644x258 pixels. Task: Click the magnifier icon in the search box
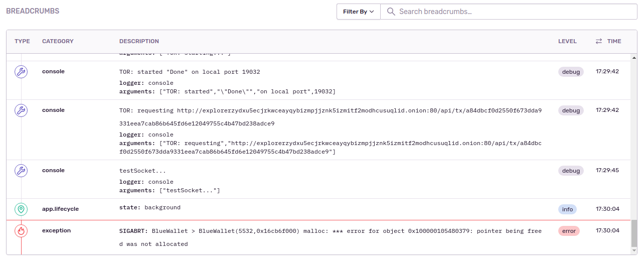[391, 12]
